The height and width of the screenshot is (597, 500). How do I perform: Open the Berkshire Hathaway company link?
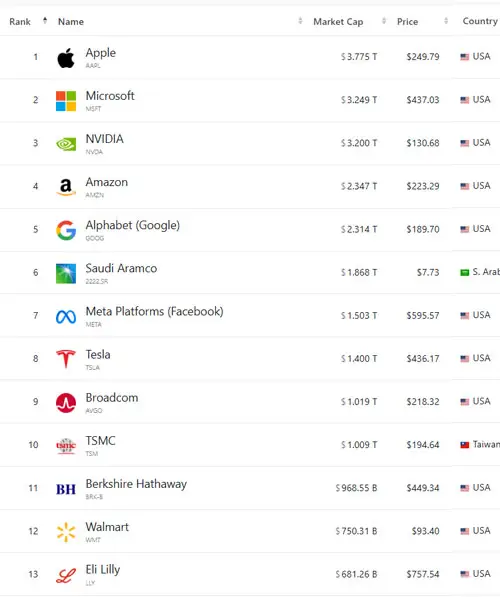coord(136,484)
